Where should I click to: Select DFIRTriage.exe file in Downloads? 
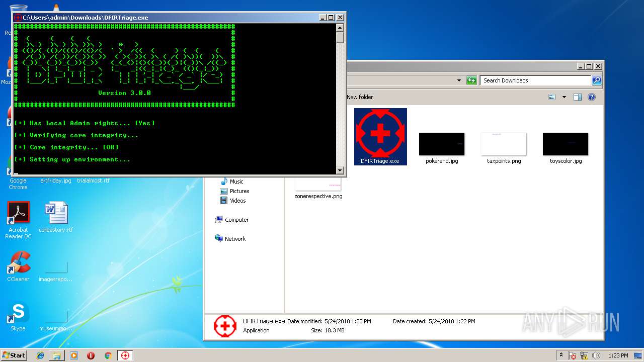(380, 136)
